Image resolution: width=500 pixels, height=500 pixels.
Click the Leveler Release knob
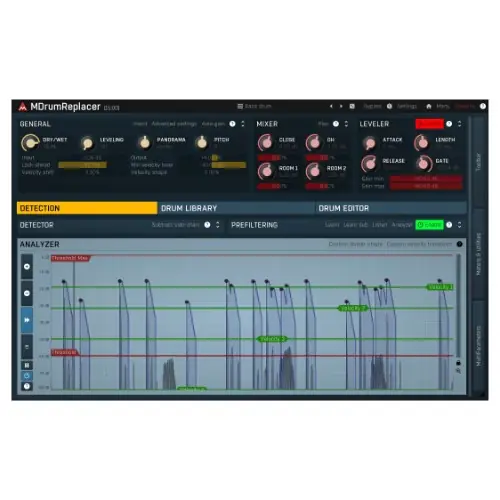[369, 164]
